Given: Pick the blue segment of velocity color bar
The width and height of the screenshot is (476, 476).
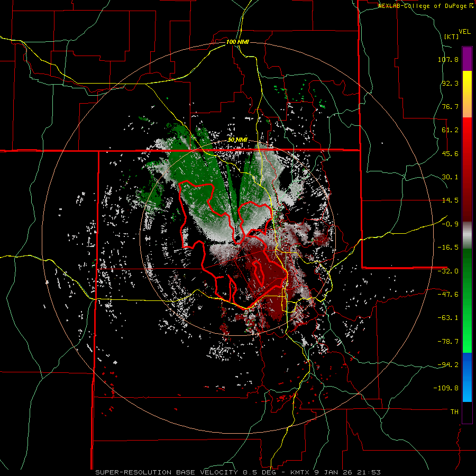Looking at the screenshot, I should pos(467,377).
